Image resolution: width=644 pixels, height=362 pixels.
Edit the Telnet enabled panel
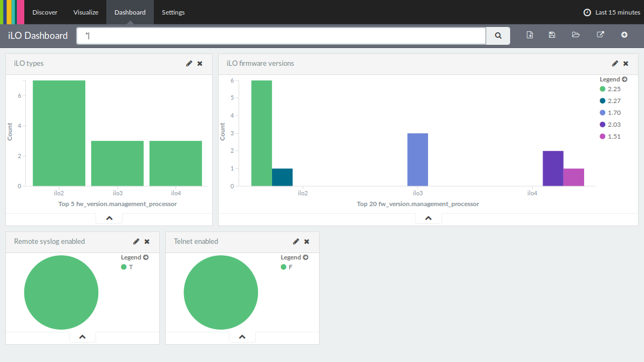point(296,242)
